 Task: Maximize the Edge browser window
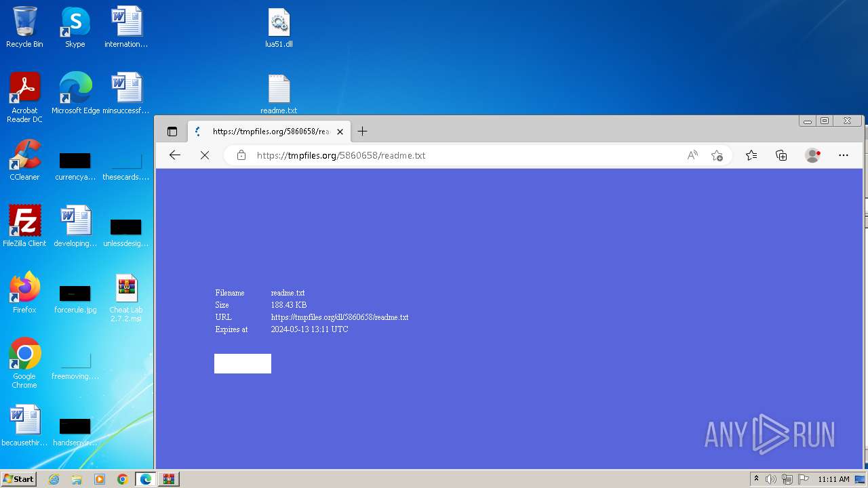tap(825, 121)
